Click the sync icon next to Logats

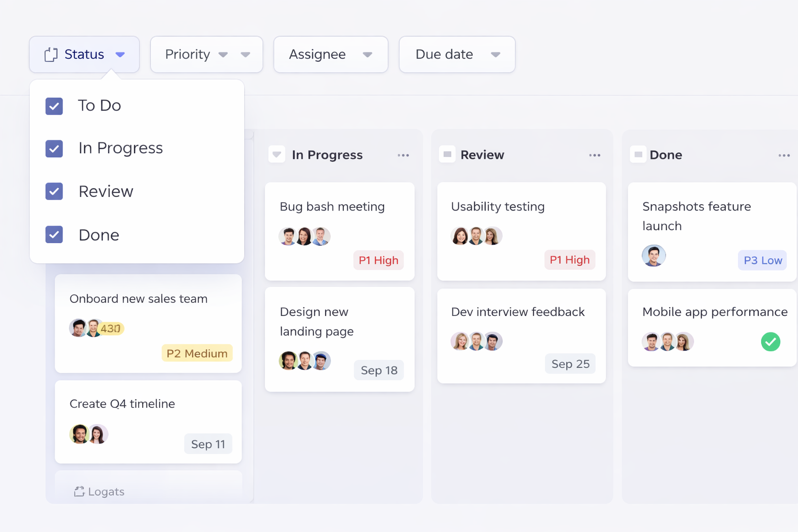coord(79,491)
